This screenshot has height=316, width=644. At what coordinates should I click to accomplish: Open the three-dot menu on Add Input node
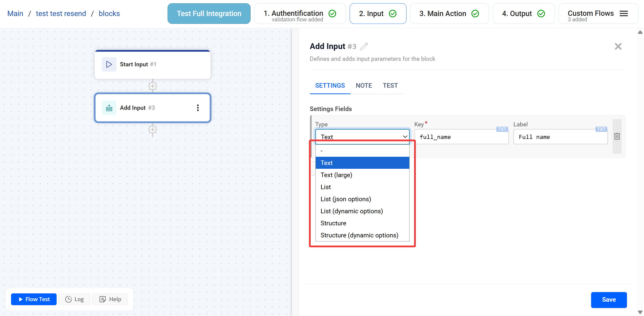coord(198,108)
